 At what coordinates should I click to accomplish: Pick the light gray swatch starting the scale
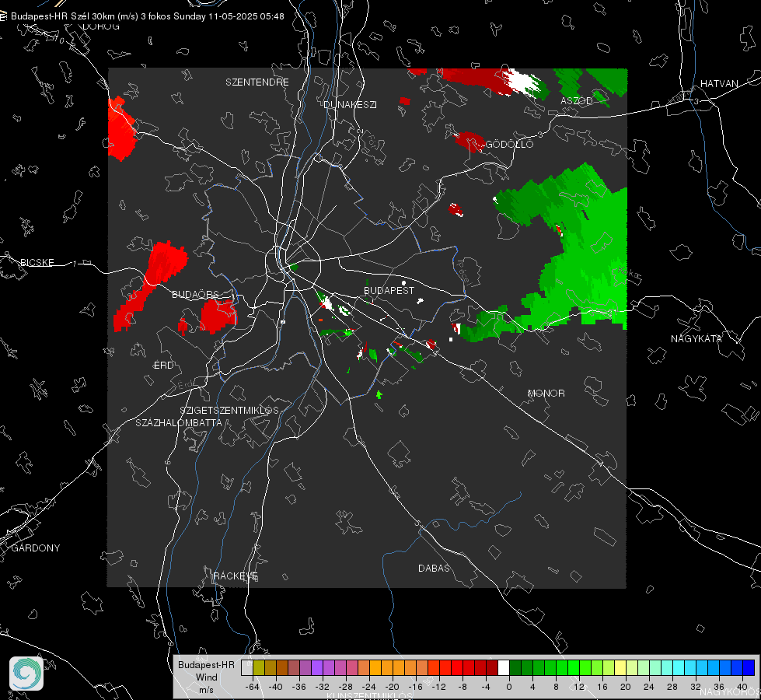[x=247, y=668]
